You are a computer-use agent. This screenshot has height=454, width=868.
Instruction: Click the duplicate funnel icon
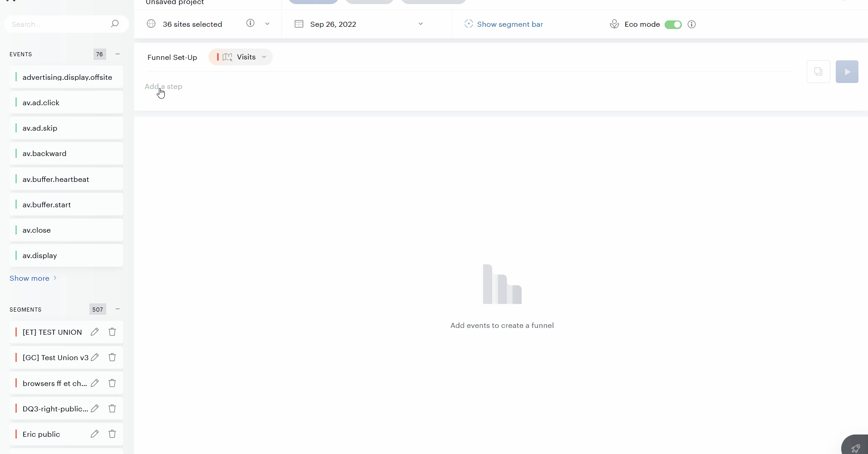(819, 72)
